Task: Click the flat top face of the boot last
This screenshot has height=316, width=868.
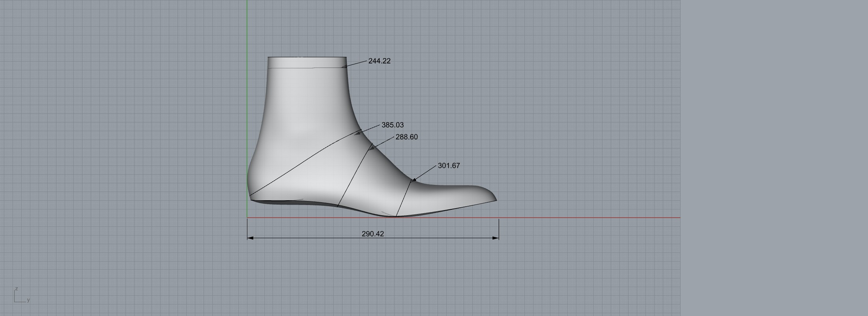Action: (x=307, y=62)
